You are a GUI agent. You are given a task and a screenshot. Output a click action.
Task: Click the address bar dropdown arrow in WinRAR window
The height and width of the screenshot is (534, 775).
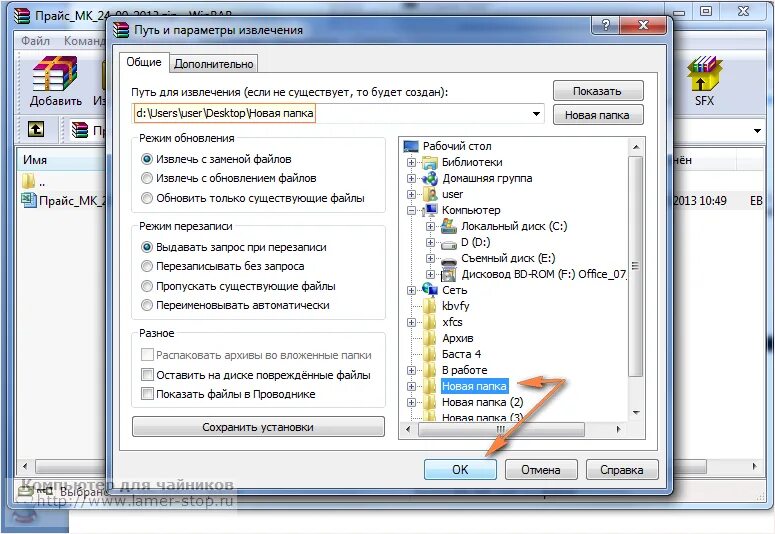pyautogui.click(x=757, y=131)
